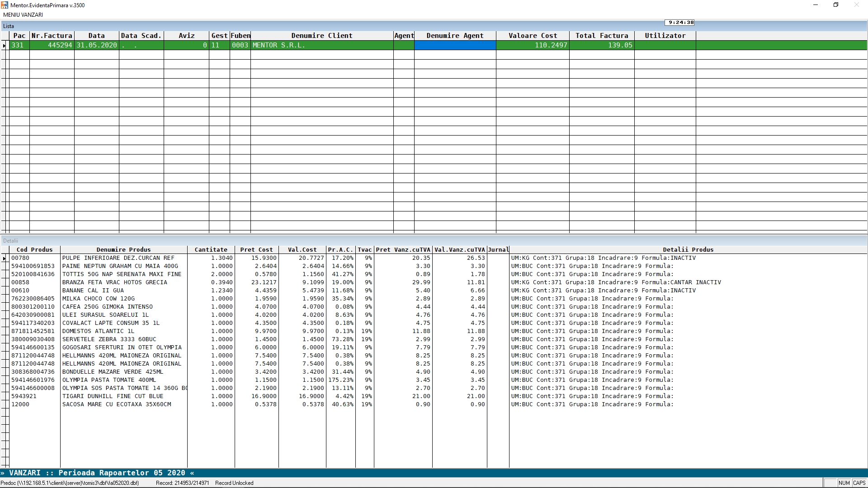Click the clock display showing 9:24:38
The image size is (868, 488).
(x=680, y=23)
